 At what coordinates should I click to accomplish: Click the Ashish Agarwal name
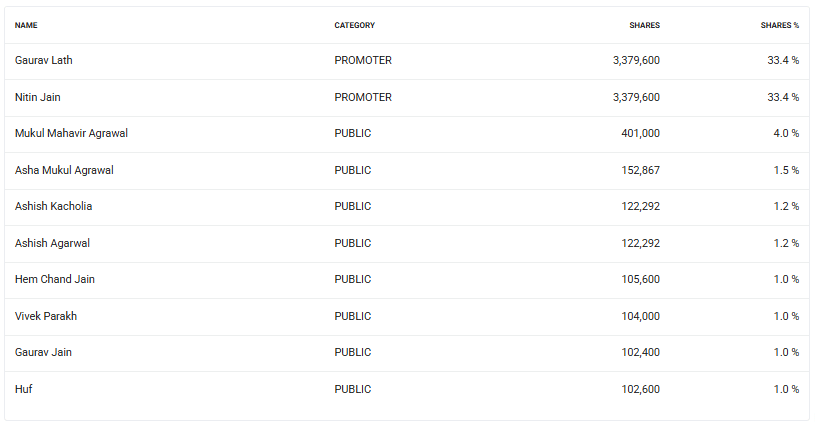53,243
